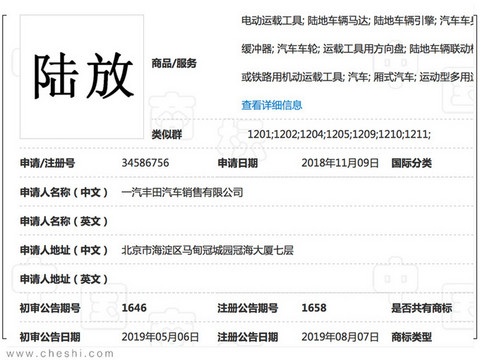Click the 是否共有商标 label

click(x=422, y=308)
